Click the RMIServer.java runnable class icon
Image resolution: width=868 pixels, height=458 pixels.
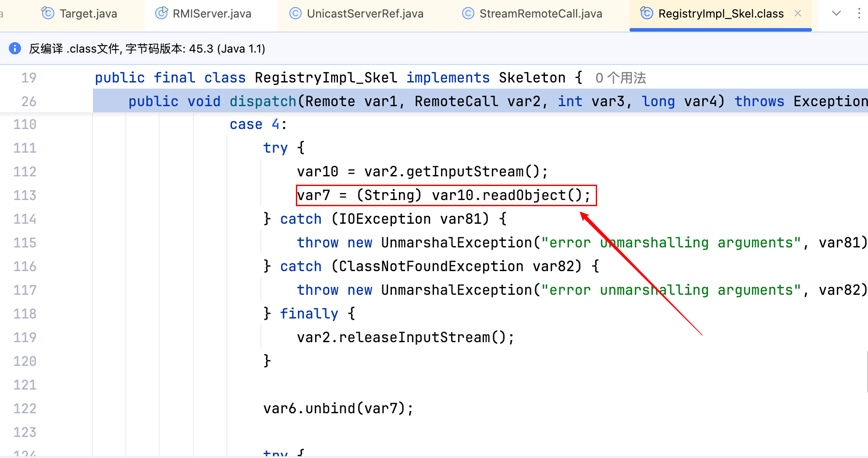(161, 14)
